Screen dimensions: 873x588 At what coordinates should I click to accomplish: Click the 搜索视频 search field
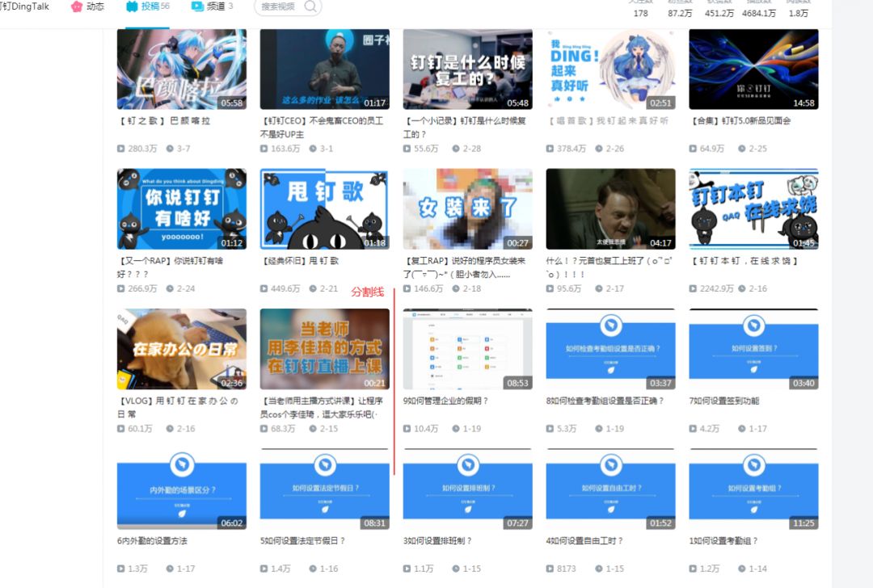[287, 6]
